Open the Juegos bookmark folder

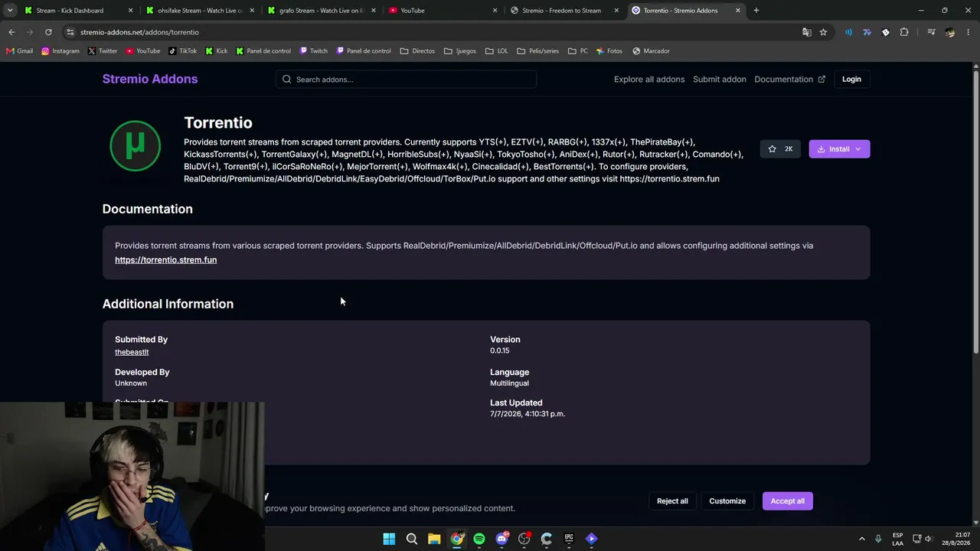[x=460, y=51]
